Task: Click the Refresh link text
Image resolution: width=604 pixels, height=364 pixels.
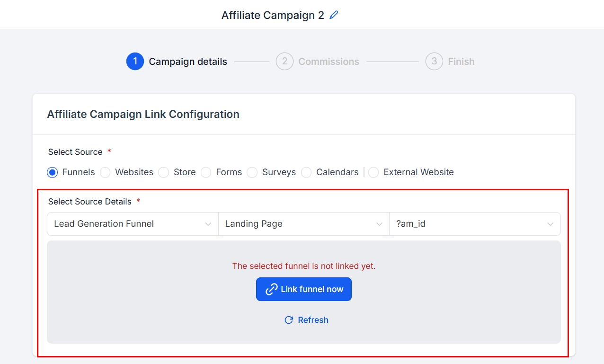Action: click(x=313, y=320)
